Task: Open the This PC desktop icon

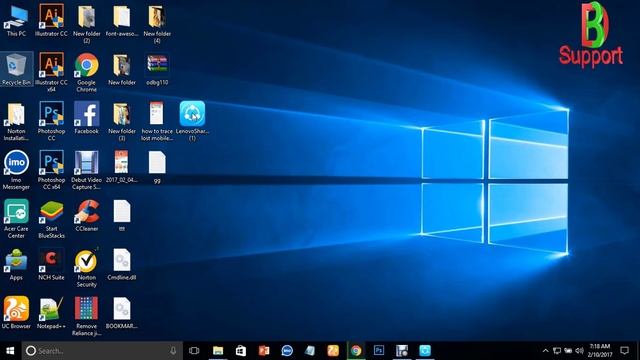Action: pos(16,20)
